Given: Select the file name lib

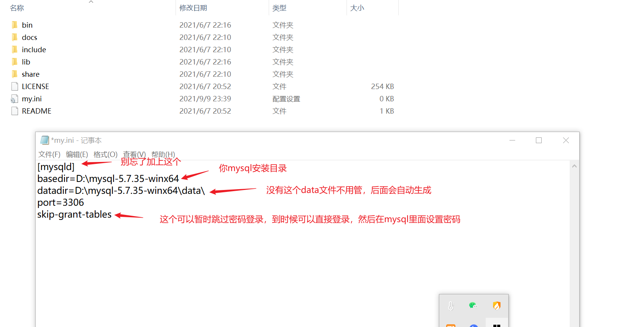Looking at the screenshot, I should tap(26, 62).
